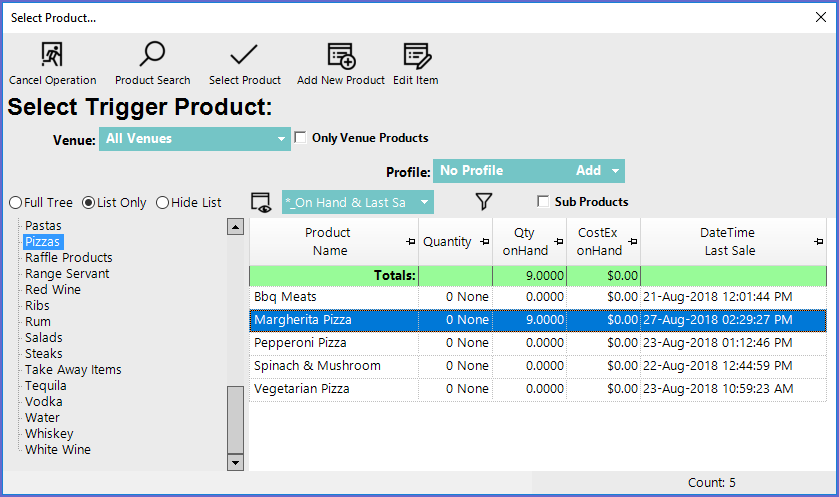The width and height of the screenshot is (839, 497).
Task: Choose Take Away Items category
Action: [73, 370]
